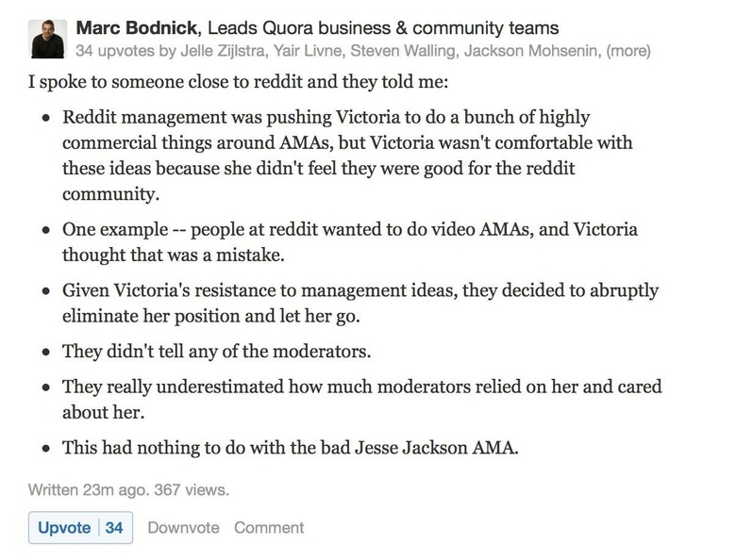Screen dimensions: 736x560
Task: Open the Comment section
Action: [269, 528]
